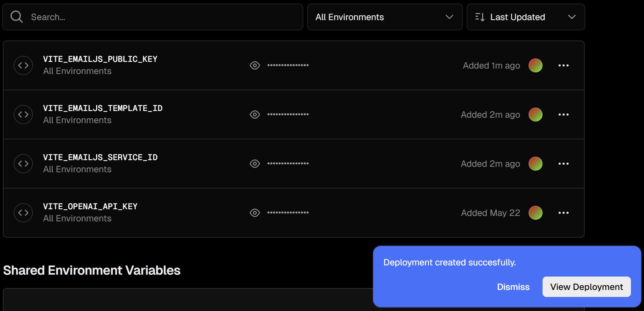Focus the Search input field

(x=153, y=17)
